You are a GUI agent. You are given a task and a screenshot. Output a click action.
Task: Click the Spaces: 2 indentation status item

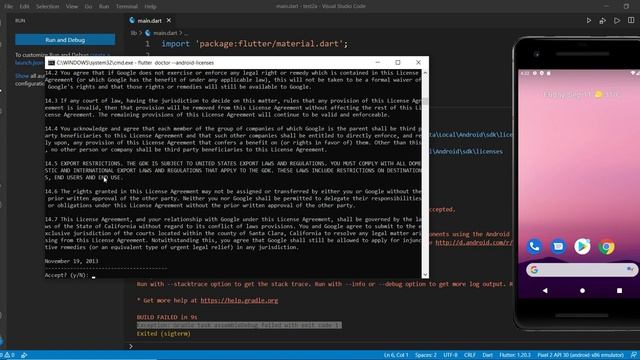pyautogui.click(x=426, y=355)
